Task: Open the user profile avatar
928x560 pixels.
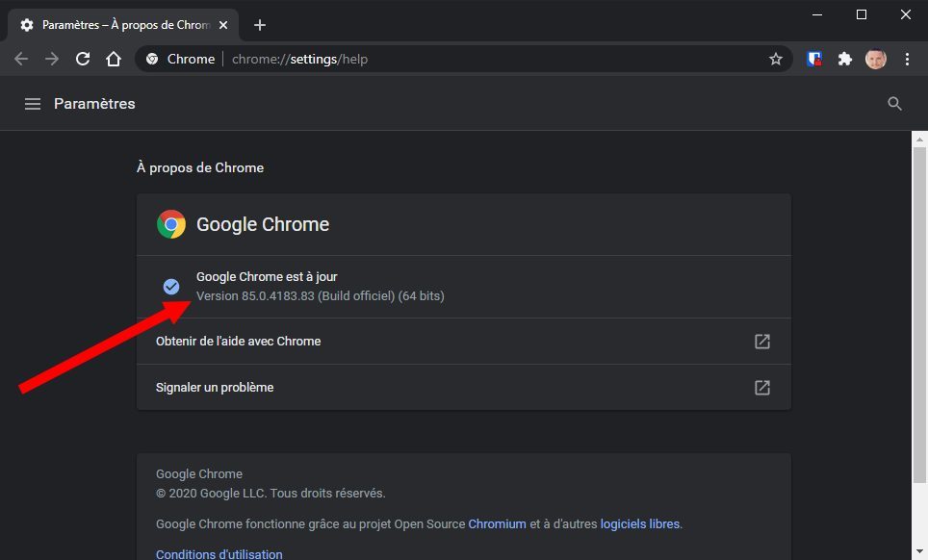Action: 876,59
